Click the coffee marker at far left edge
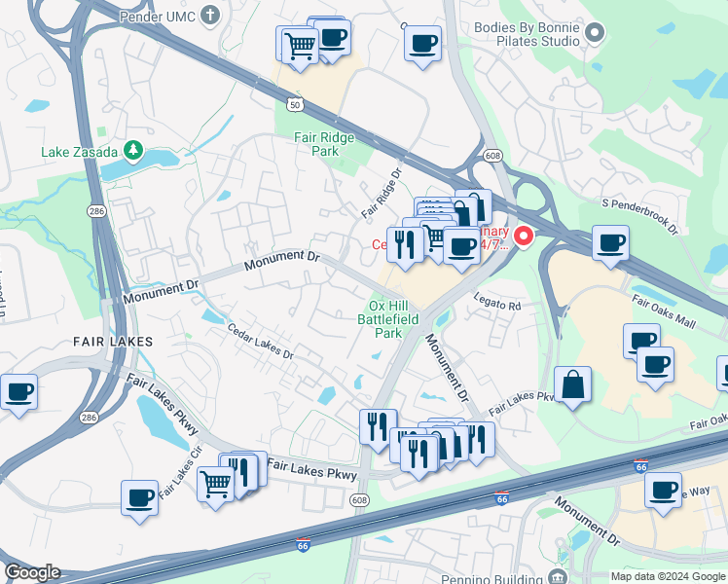Viewport: 728px width, 584px height. 18,393
